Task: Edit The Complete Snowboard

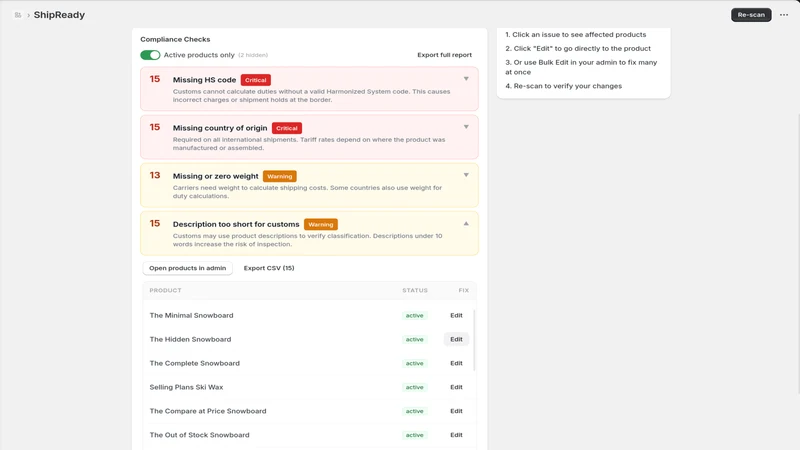Action: click(x=456, y=363)
